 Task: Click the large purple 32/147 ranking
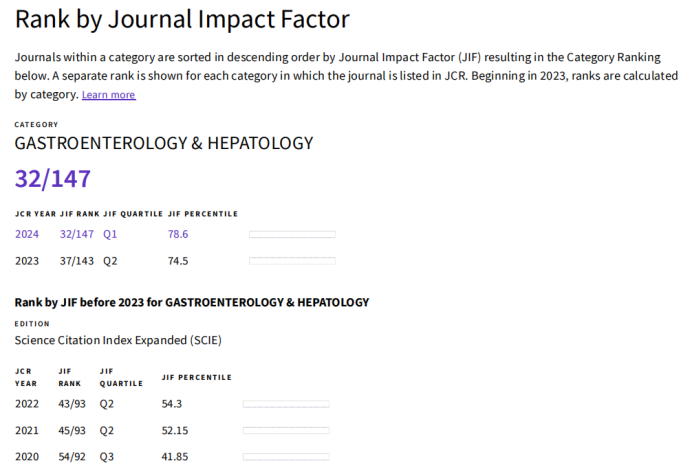[x=53, y=179]
